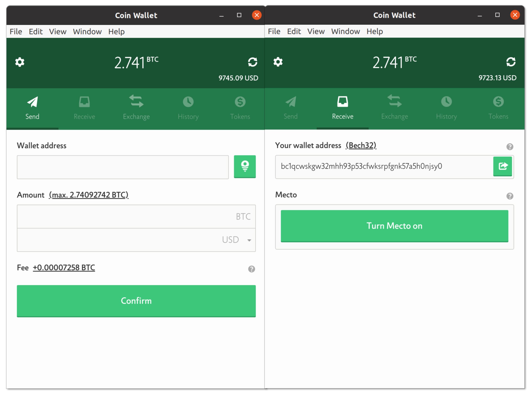This screenshot has height=396, width=532.
Task: Click 2.741 BTC balance in left window
Action: click(x=136, y=63)
